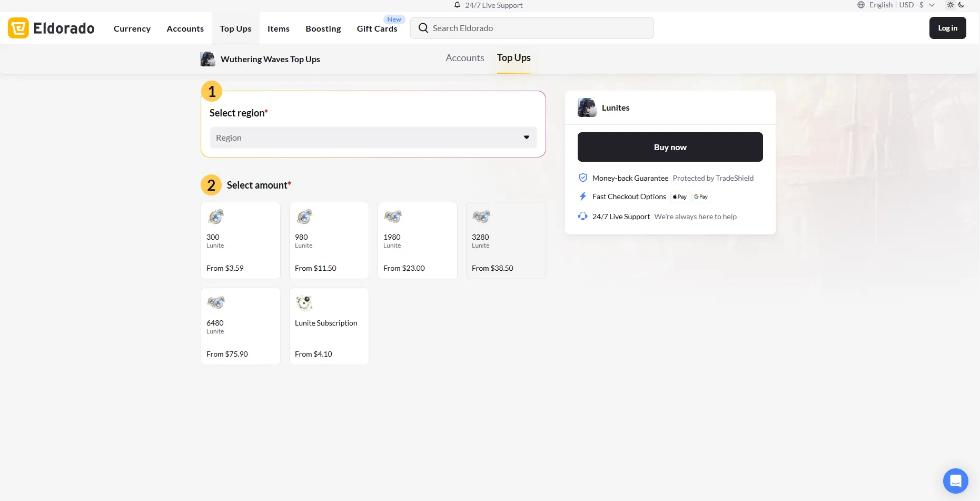Select From $11.50 price
This screenshot has width=980, height=501.
(x=315, y=268)
